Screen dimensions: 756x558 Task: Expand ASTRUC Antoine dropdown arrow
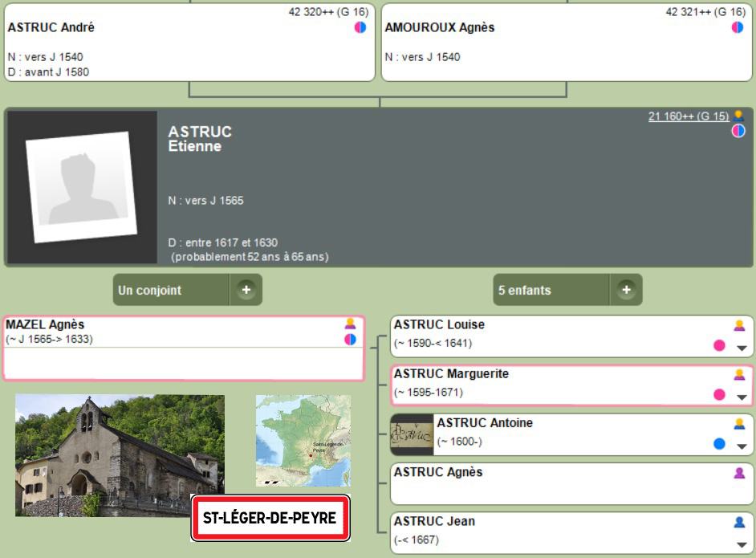coord(742,446)
